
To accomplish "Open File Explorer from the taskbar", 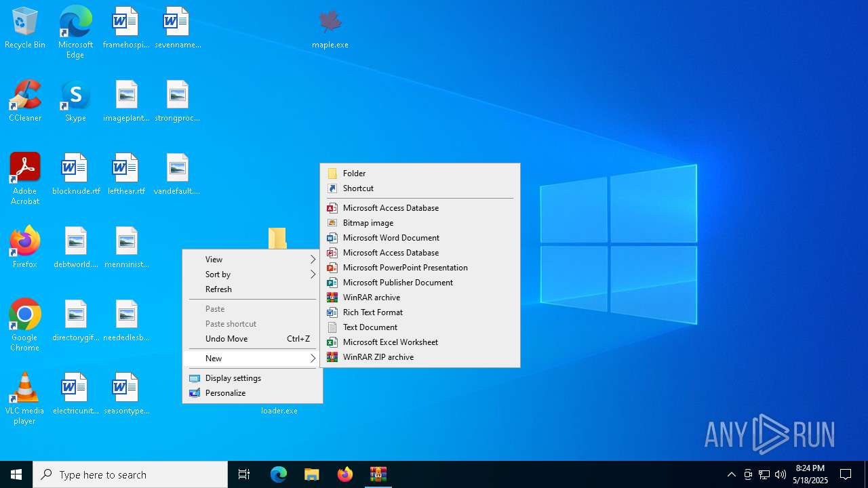I will [x=312, y=474].
